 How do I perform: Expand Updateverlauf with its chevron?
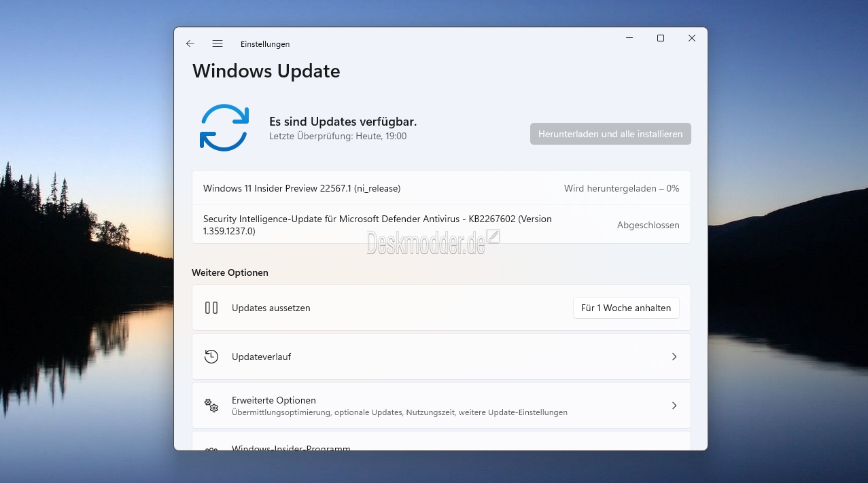(x=674, y=357)
